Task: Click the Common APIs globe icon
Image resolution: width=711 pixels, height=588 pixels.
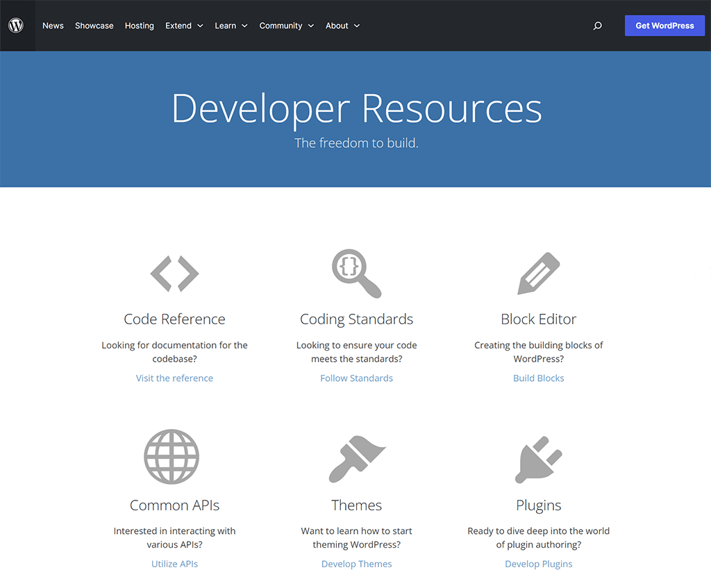Action: (172, 457)
